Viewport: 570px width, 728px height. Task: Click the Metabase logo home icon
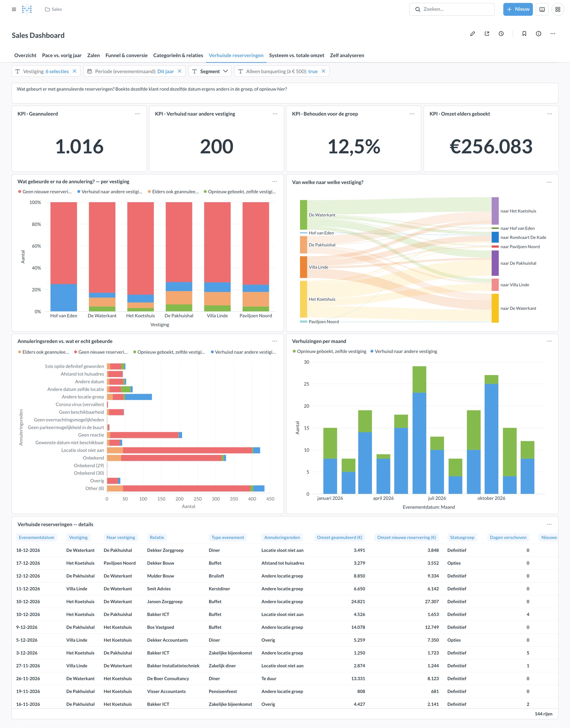[x=27, y=9]
